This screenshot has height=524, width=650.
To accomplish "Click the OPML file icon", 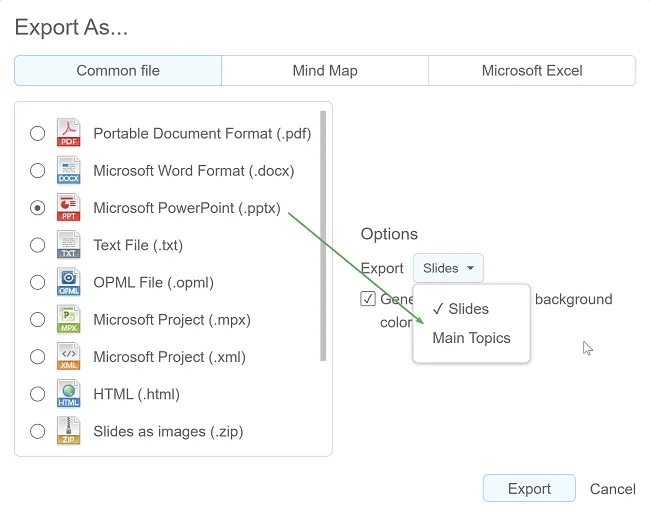I will point(68,282).
